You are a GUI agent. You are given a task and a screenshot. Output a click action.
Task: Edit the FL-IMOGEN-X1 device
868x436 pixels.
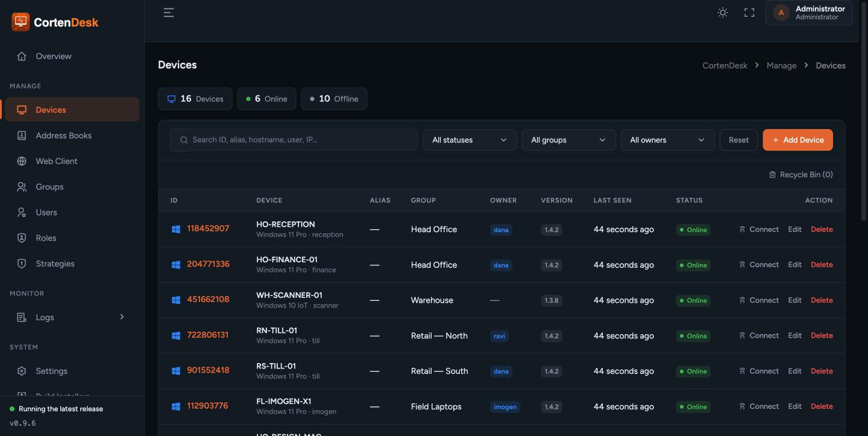pyautogui.click(x=794, y=406)
